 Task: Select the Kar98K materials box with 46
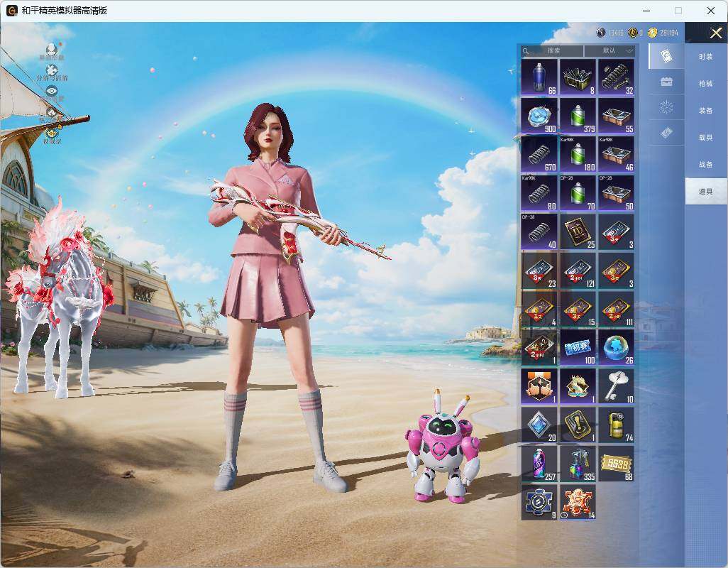coord(616,154)
